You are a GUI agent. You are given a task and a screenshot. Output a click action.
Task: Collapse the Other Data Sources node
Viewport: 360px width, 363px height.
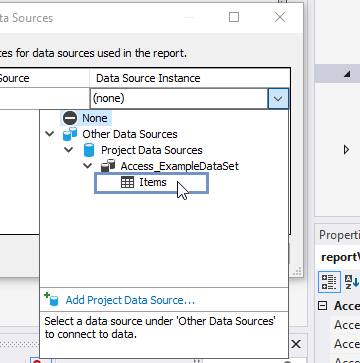(x=50, y=134)
